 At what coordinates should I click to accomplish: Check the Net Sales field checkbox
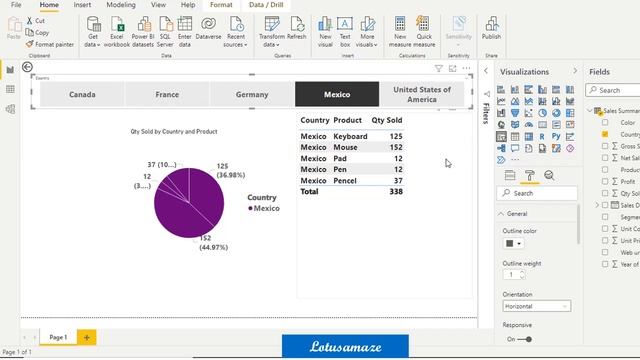point(605,158)
